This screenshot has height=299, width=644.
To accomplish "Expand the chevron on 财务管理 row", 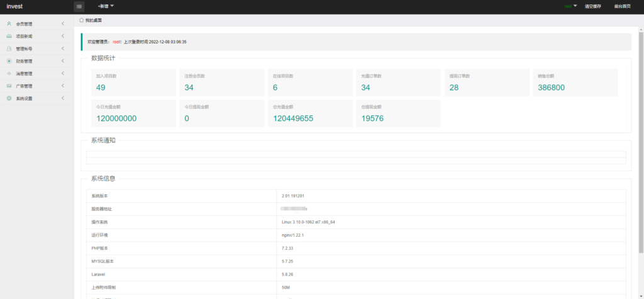I will tap(63, 61).
